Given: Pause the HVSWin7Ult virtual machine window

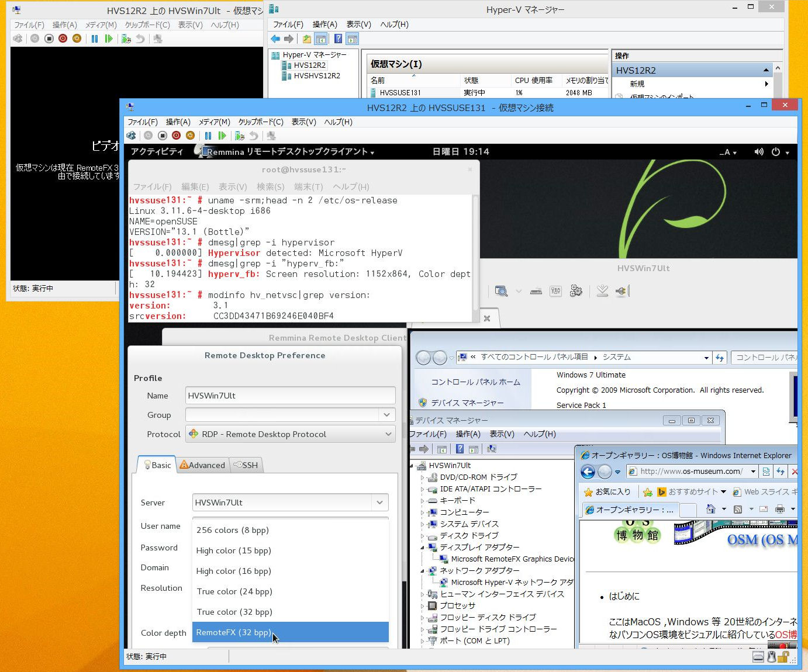Looking at the screenshot, I should 95,39.
